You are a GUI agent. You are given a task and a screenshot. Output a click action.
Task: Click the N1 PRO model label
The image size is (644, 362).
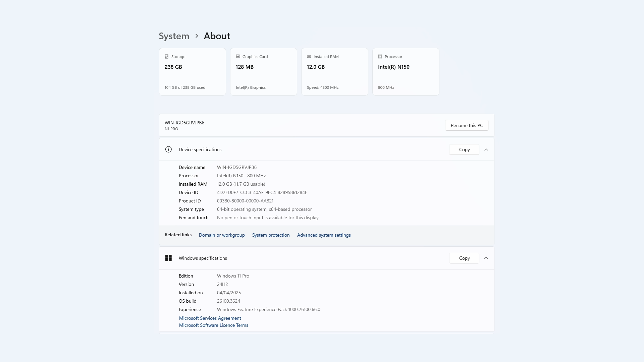(x=171, y=129)
